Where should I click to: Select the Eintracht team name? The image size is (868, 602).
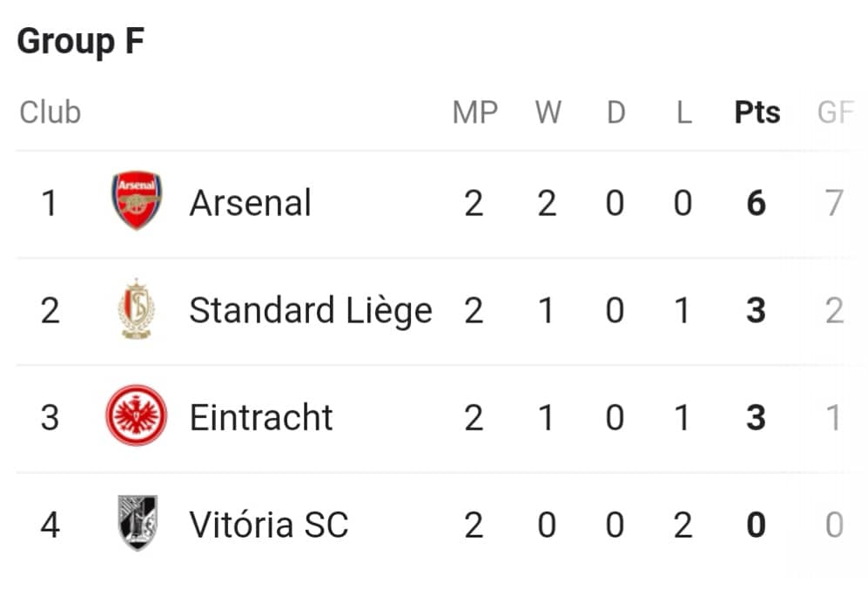260,417
